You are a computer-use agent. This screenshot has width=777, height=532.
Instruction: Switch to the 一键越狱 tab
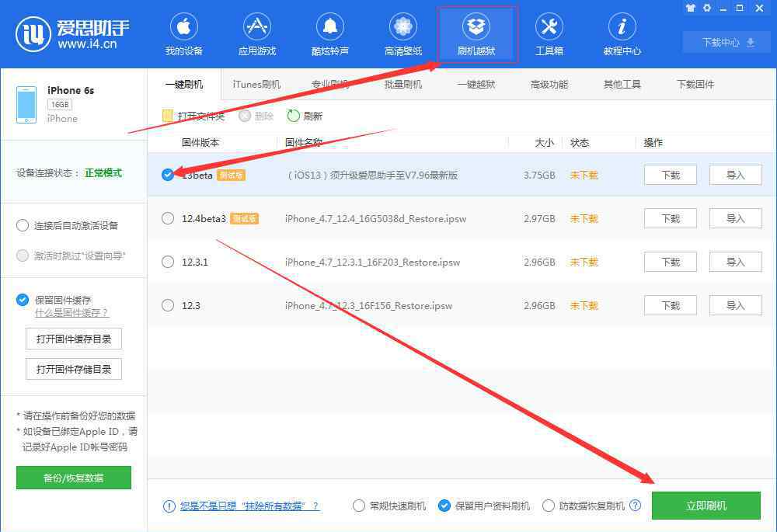coord(476,84)
